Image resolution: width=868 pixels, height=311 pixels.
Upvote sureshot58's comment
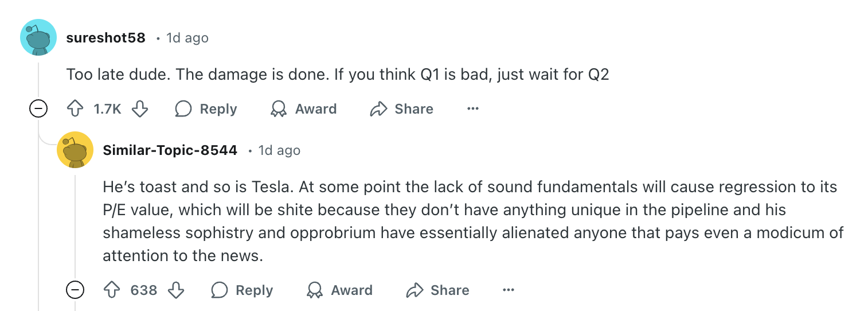(x=76, y=109)
